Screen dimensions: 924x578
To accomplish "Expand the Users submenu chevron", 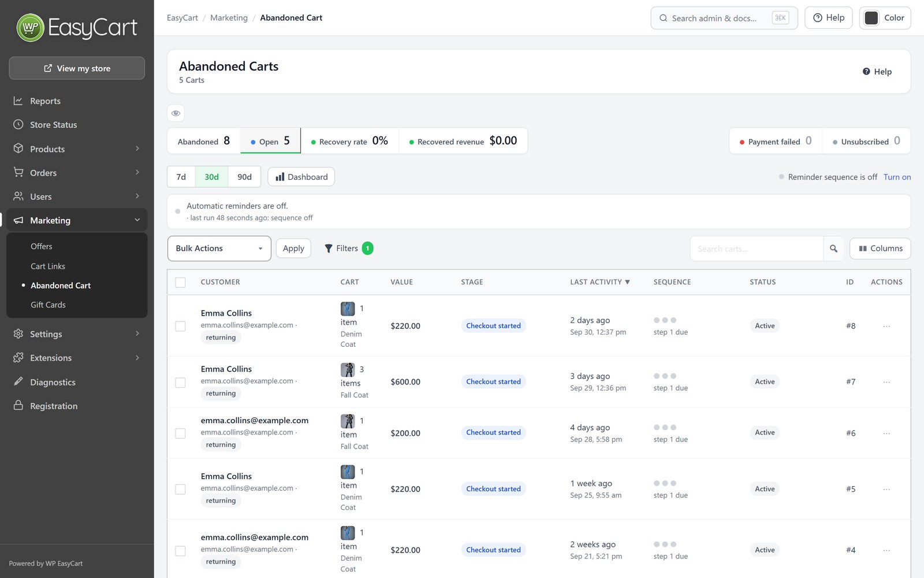I will (137, 197).
